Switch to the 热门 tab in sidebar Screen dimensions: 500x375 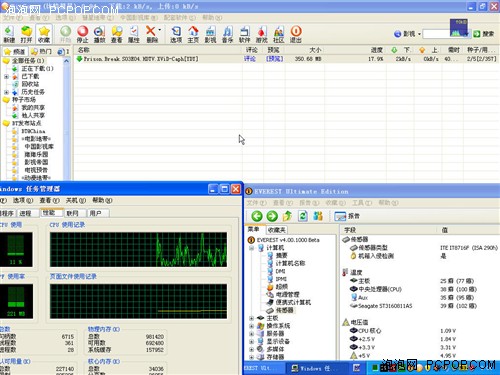[x=41, y=52]
